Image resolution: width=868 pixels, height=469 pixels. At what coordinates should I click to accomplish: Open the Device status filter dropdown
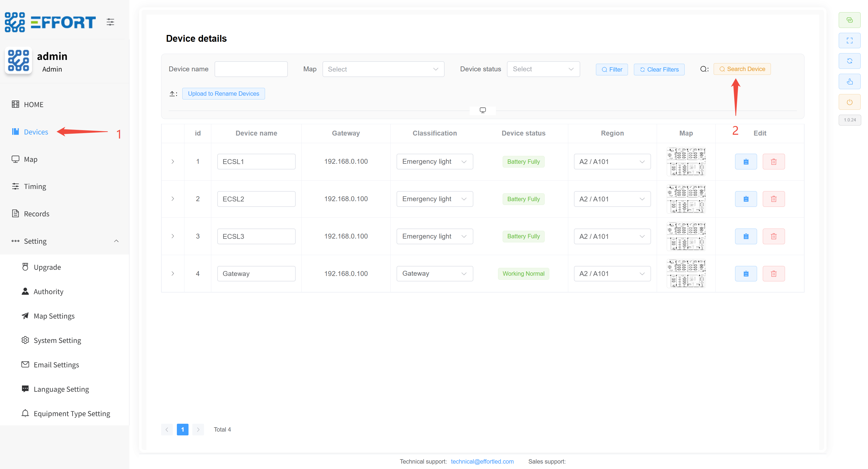click(543, 69)
